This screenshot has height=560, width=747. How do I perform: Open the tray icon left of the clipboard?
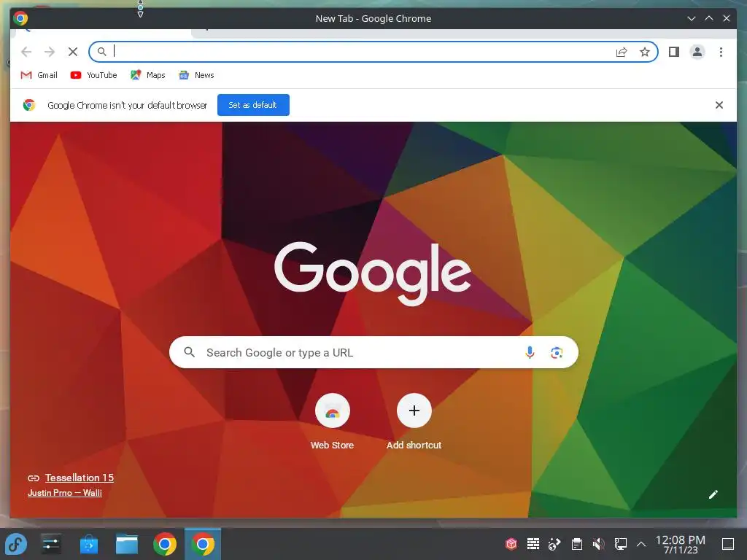pos(554,544)
